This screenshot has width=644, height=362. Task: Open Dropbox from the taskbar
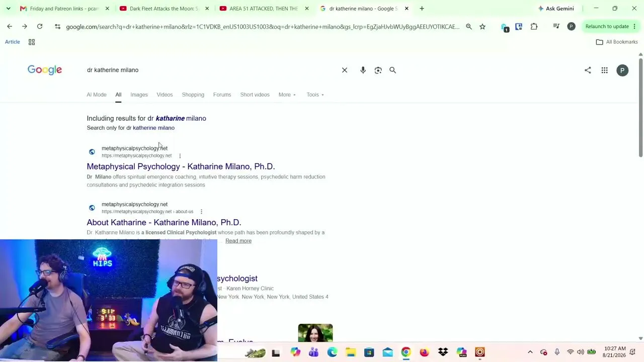point(443,352)
